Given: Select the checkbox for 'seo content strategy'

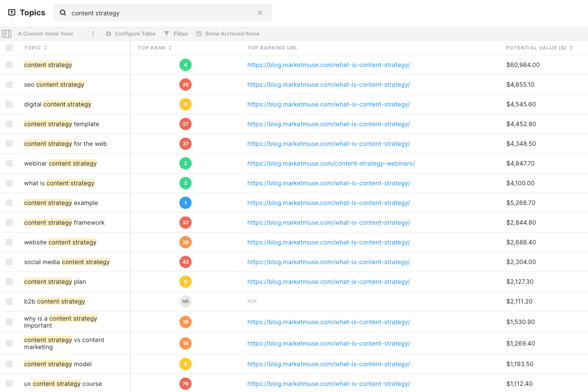Looking at the screenshot, I should pos(9,84).
